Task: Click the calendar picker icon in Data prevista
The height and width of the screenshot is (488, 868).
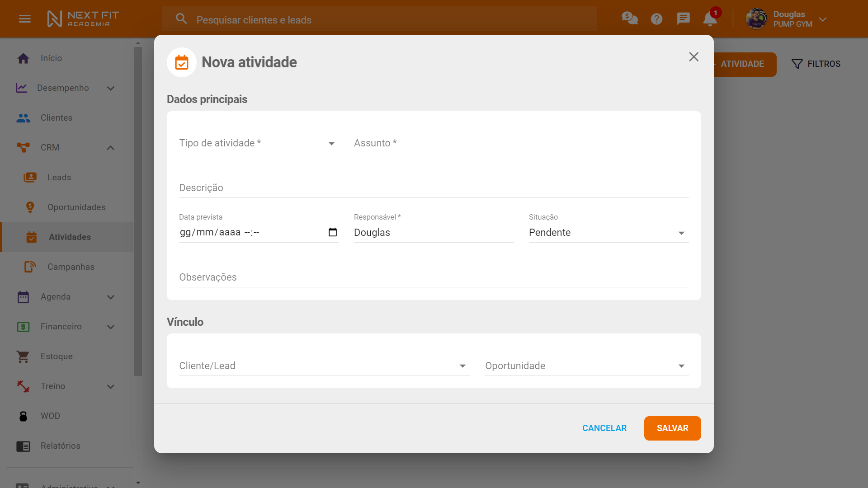Action: pyautogui.click(x=333, y=232)
